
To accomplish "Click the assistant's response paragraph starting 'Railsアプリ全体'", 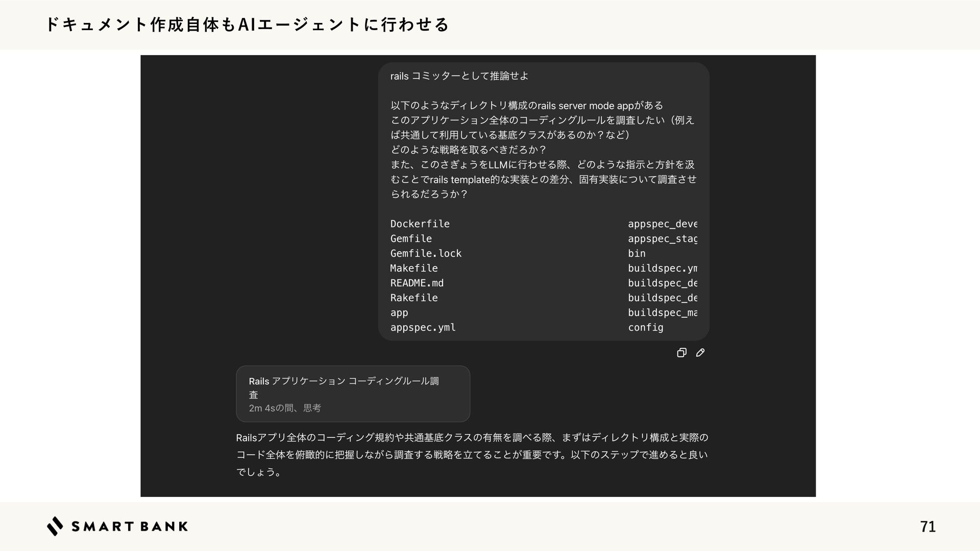I will (472, 454).
